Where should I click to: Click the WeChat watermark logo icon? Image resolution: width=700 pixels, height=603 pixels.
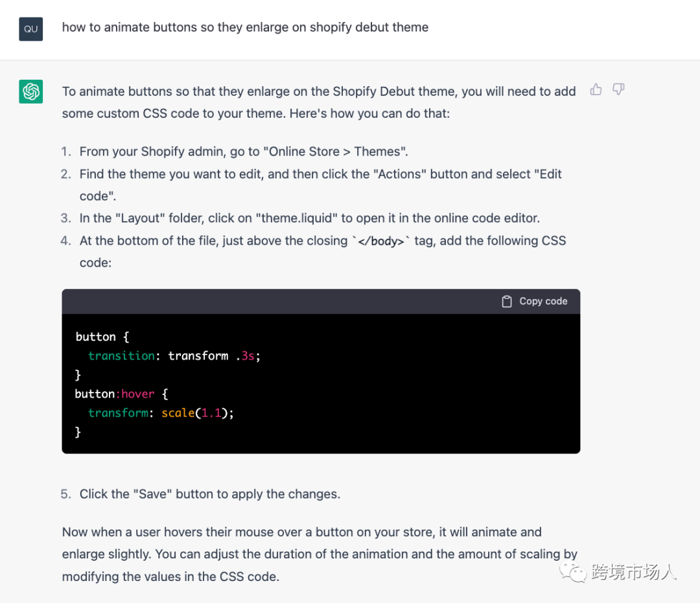coord(574,571)
